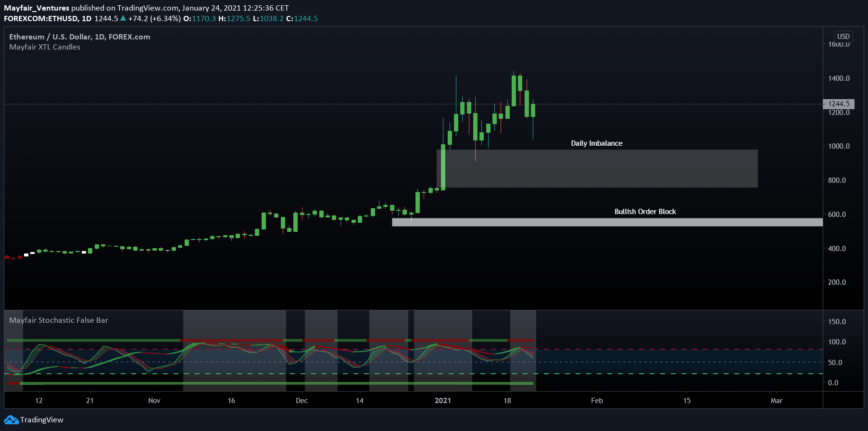Viewport: 868px width, 431px height.
Task: Click the grey Daily Imbalance zone rectangle
Action: [597, 168]
